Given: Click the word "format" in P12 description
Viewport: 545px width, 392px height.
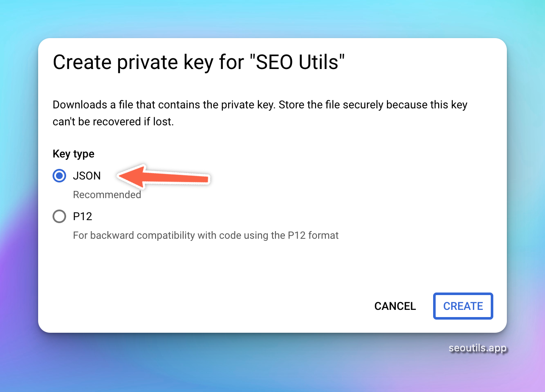Looking at the screenshot, I should pos(325,235).
